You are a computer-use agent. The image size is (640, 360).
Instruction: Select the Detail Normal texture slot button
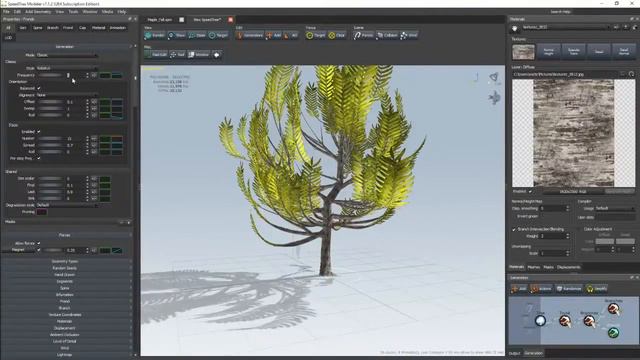[x=624, y=52]
